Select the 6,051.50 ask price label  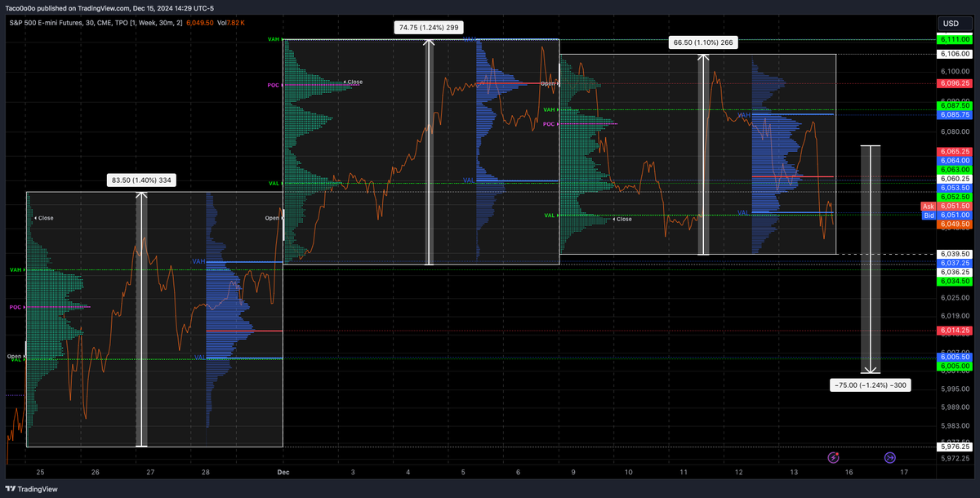tap(955, 207)
